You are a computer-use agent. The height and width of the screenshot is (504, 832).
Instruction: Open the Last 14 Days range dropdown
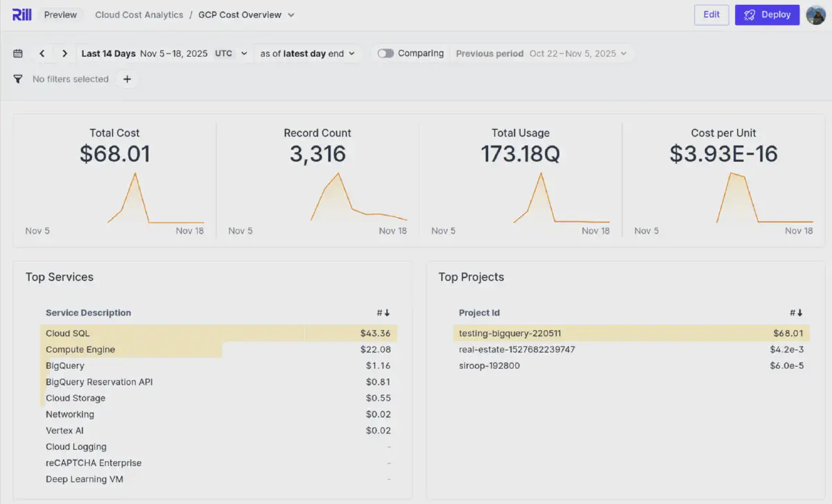click(x=164, y=53)
